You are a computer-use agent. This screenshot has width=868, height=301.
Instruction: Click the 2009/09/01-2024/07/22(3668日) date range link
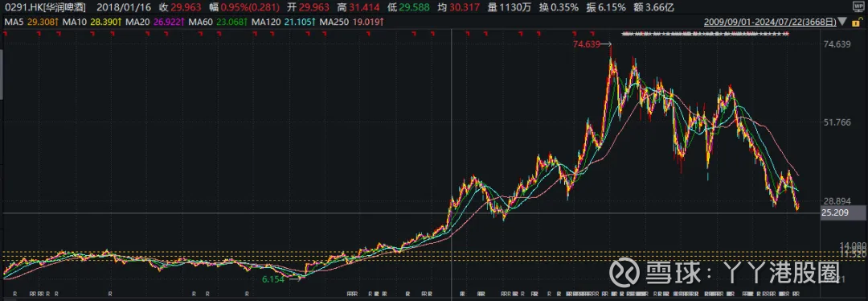tap(771, 23)
